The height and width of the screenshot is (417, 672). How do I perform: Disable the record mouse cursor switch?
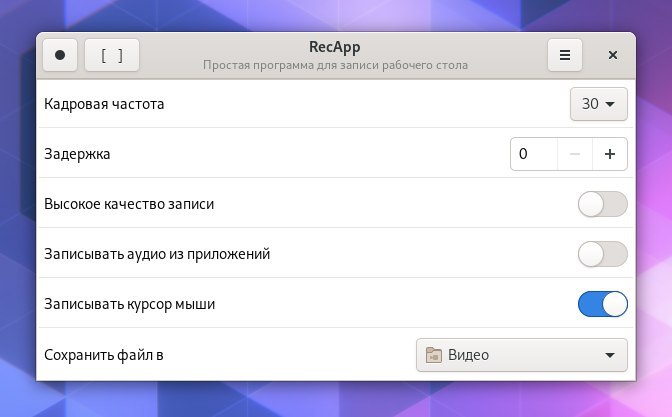603,304
